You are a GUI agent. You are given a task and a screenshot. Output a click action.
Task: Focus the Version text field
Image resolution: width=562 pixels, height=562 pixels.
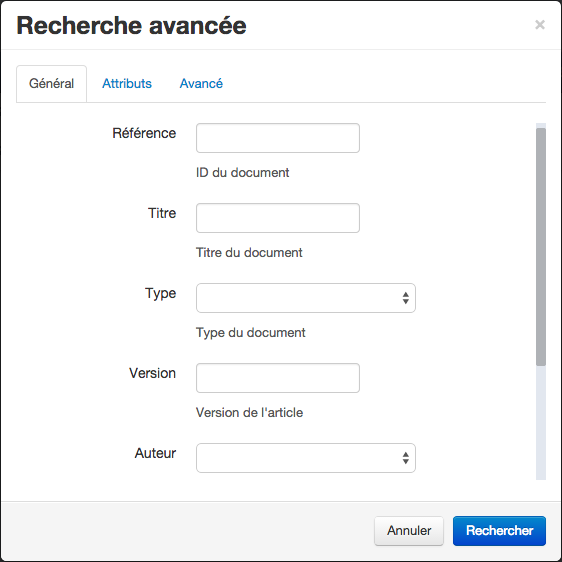(x=278, y=378)
